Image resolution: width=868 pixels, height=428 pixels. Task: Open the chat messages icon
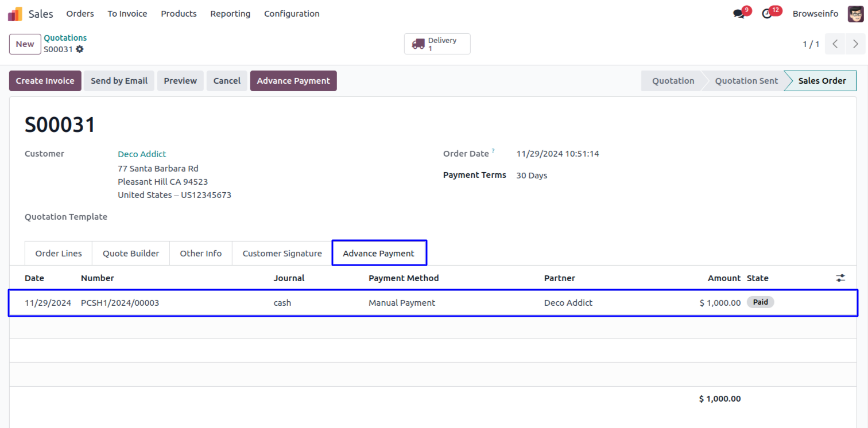(x=739, y=14)
